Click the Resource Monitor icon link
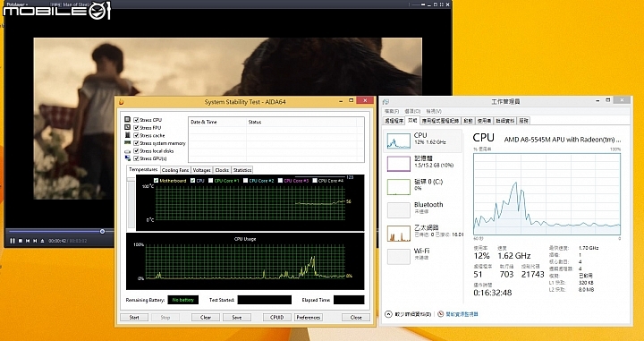Viewport: 644px width, 341px height. coord(441,314)
